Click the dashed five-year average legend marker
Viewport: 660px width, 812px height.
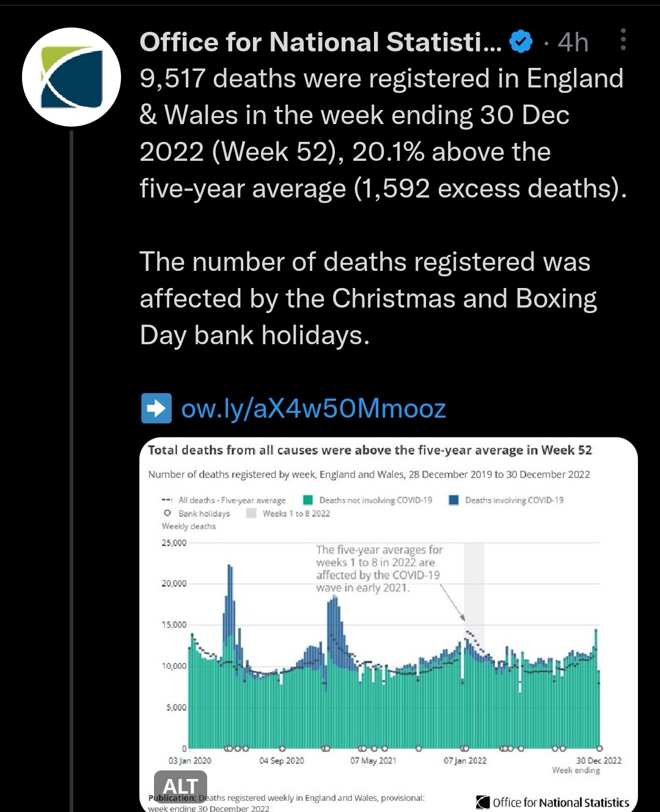(167, 500)
